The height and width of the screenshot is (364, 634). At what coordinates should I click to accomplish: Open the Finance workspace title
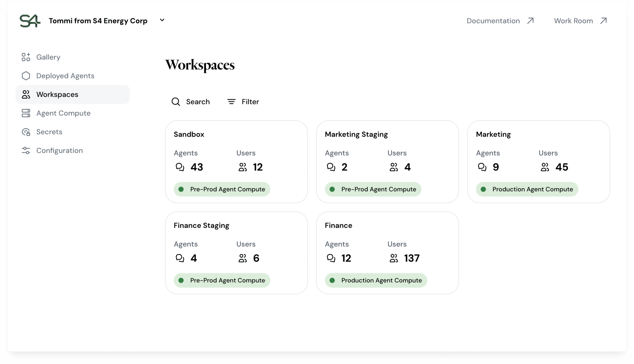(339, 226)
